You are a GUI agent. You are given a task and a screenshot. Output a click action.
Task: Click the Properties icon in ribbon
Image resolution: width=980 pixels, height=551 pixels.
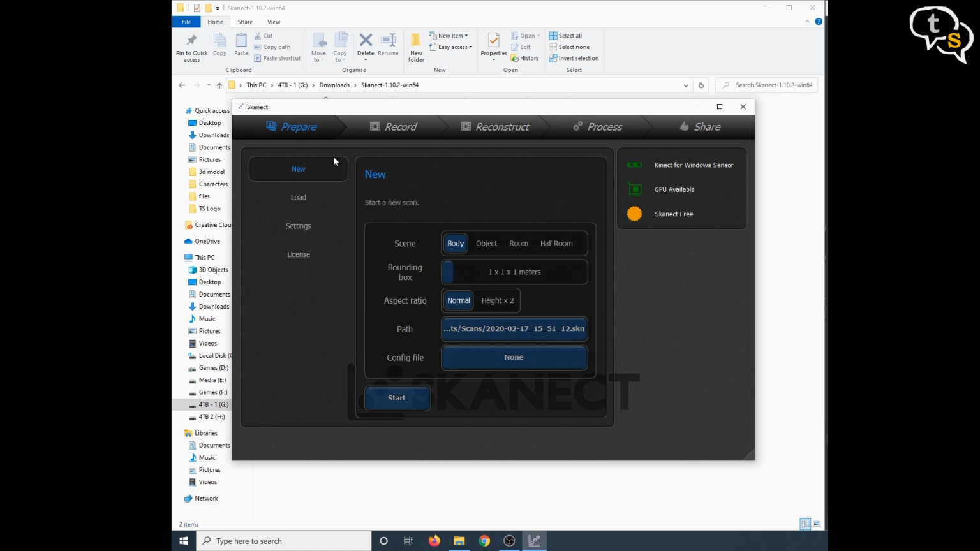click(x=494, y=41)
